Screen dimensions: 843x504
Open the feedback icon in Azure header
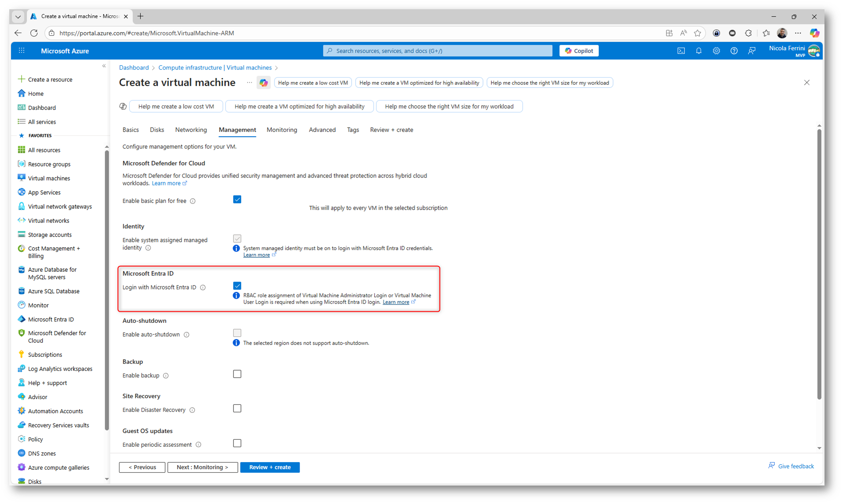751,51
